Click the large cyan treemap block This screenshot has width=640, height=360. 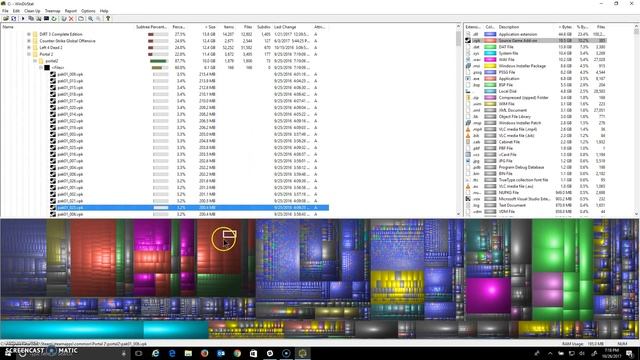(x=72, y=330)
